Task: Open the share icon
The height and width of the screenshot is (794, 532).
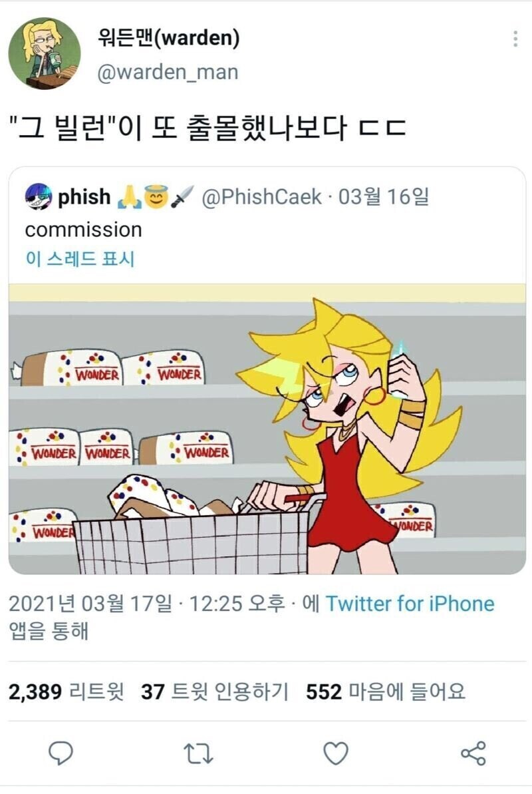Action: (x=473, y=753)
